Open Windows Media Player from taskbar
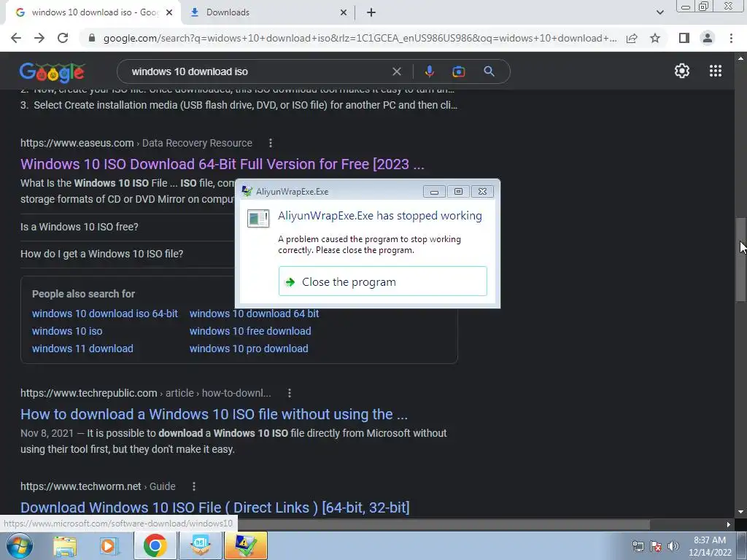 [108, 545]
